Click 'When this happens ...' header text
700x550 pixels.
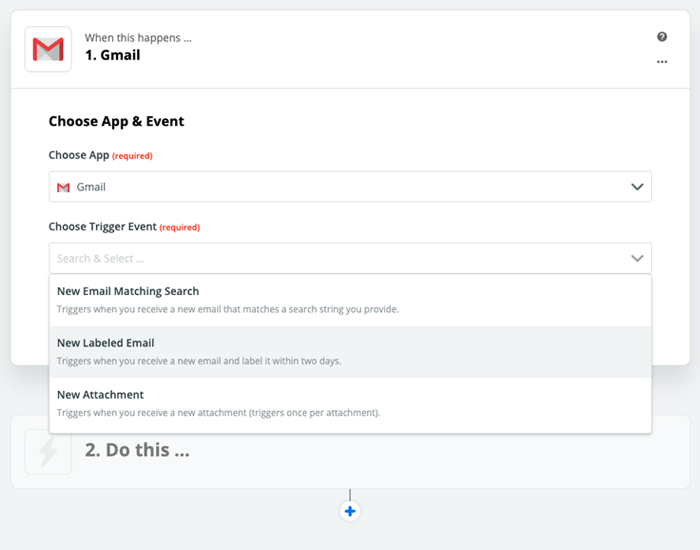[138, 38]
